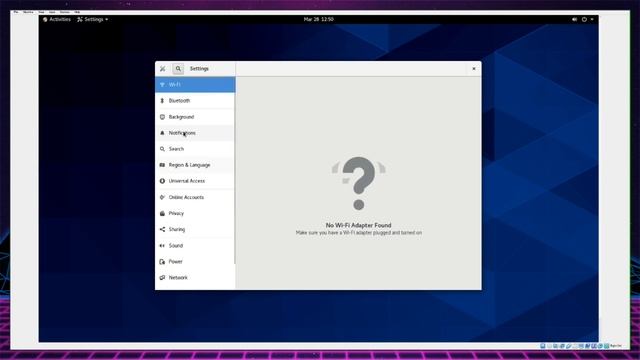640x360 pixels.
Task: Click the 'No Wi-Fi Adapter Found' heading
Action: (x=358, y=225)
